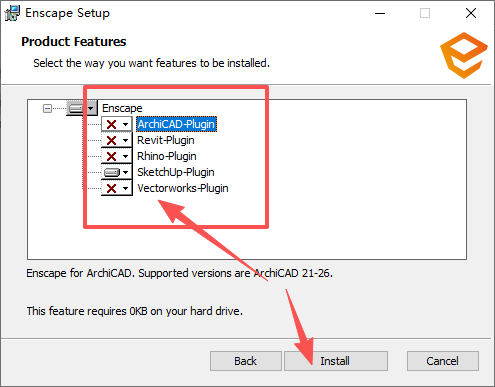
Task: Select the ArchiCAD-Plugin tree item
Action: tap(176, 124)
